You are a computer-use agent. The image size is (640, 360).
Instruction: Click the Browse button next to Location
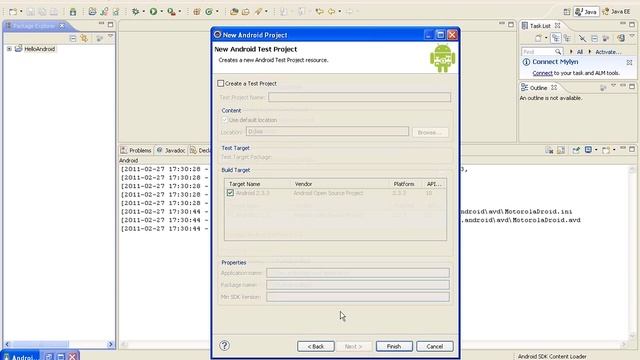coord(430,132)
